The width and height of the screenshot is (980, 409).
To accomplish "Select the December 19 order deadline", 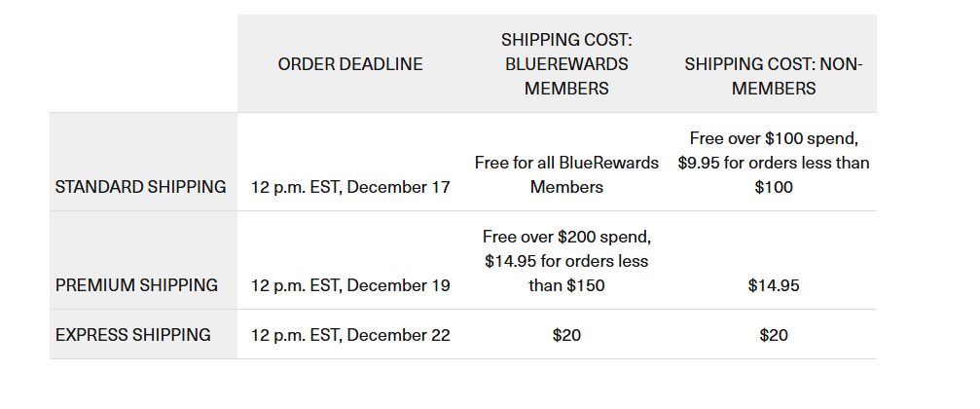I will [350, 285].
